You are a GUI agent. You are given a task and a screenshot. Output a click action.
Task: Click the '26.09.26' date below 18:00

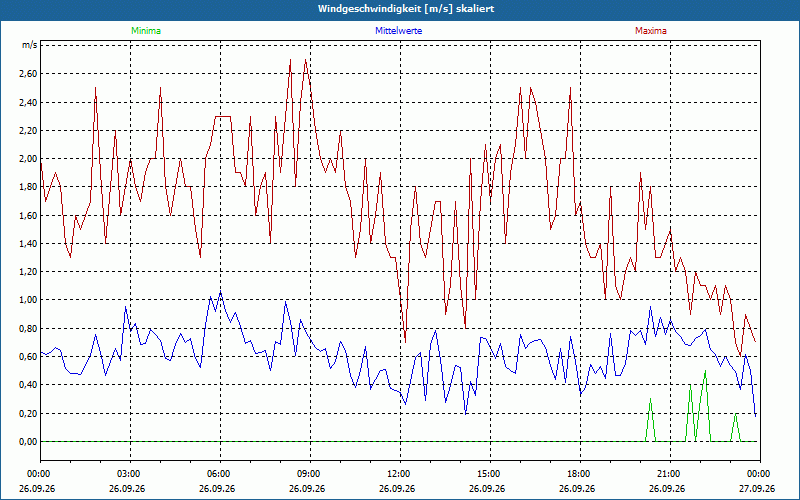577,488
